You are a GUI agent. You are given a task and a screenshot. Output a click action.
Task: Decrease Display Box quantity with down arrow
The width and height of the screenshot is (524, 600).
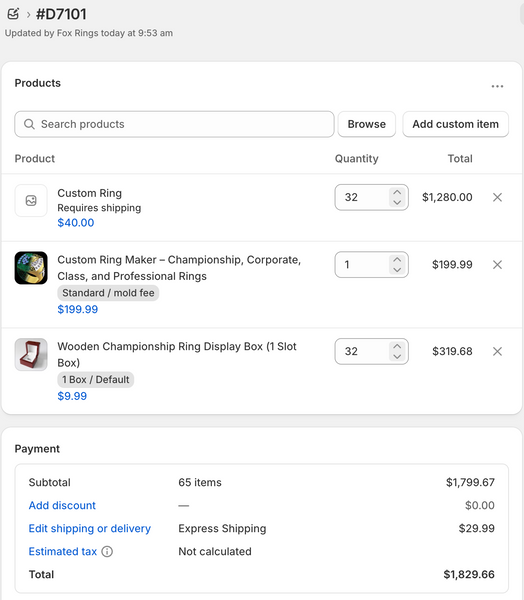(397, 357)
